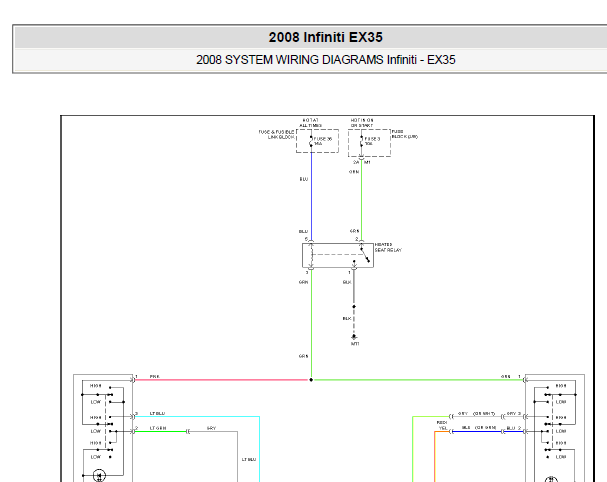Screen dimensions: 607x482
Task: Click the 'FUSE BLOCK (J/B)' label
Action: tap(405, 134)
